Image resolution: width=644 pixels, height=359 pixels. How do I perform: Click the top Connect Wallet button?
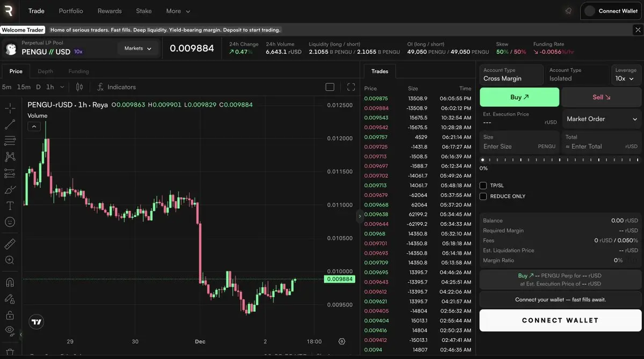(611, 11)
